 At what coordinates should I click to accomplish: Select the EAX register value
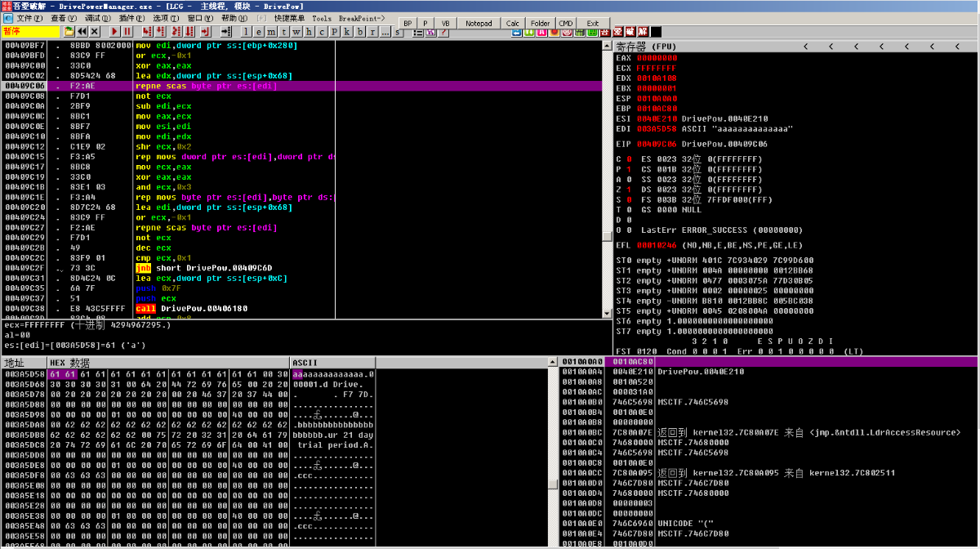tap(657, 58)
